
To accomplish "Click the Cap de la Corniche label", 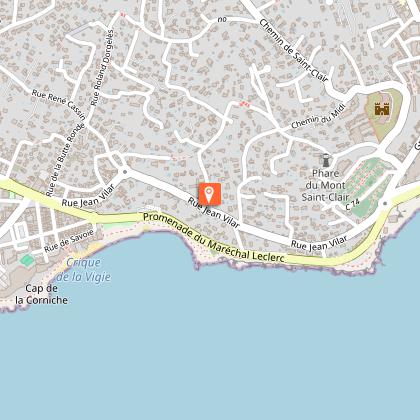I will coord(42,294).
